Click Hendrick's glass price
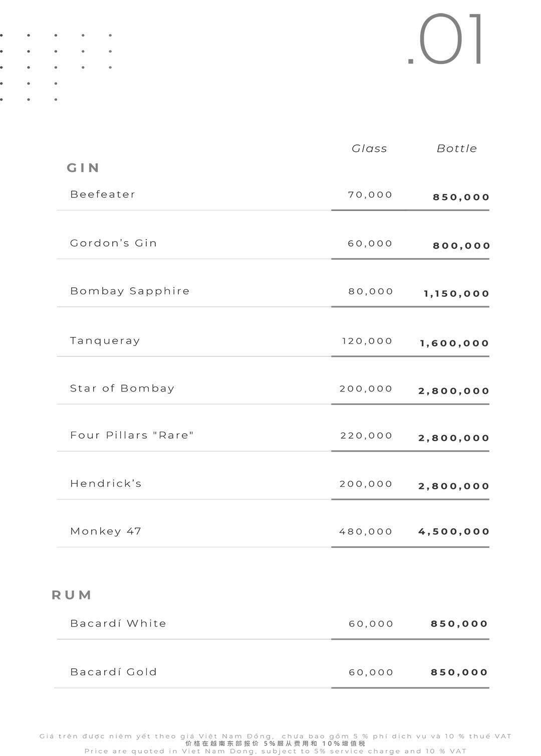 (x=366, y=484)
